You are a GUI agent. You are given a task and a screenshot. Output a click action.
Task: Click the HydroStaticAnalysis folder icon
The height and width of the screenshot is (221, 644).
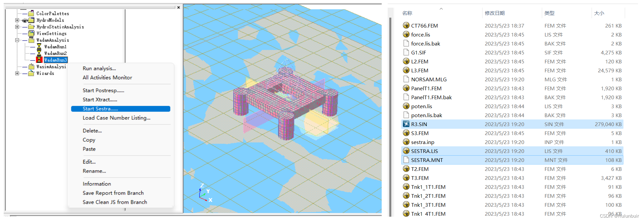pyautogui.click(x=31, y=27)
